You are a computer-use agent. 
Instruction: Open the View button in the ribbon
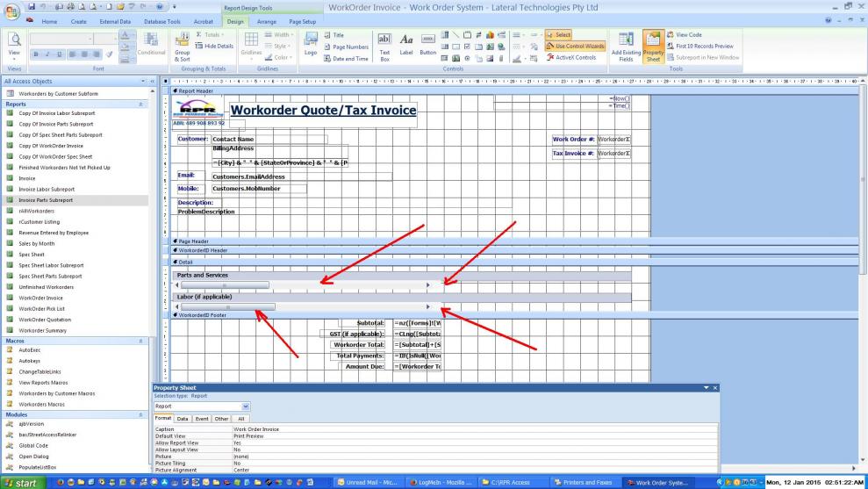coord(14,44)
